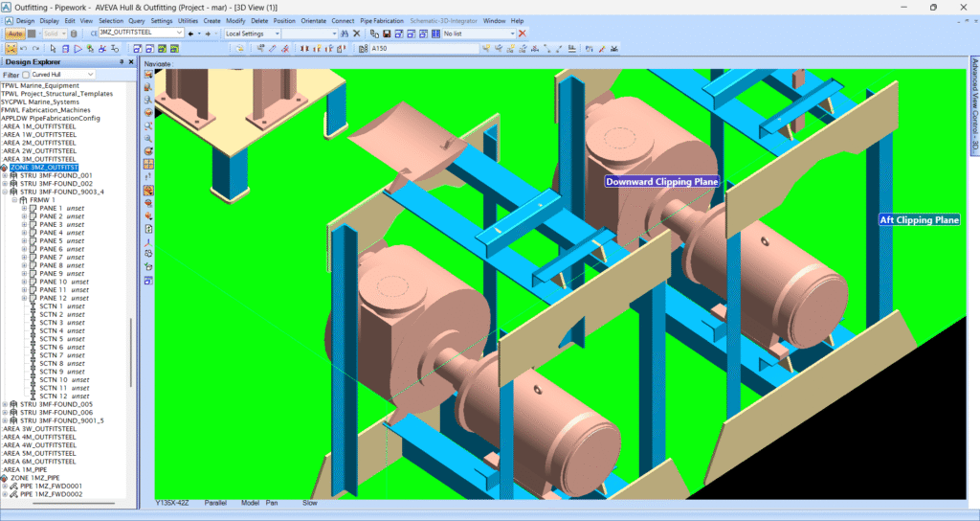
Task: Select the arrow pointer selection tool
Action: (x=54, y=49)
